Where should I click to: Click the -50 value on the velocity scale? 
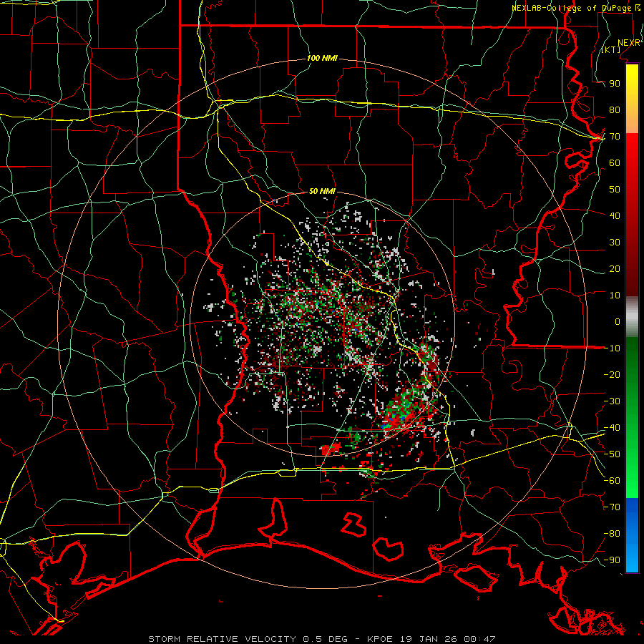tap(612, 454)
